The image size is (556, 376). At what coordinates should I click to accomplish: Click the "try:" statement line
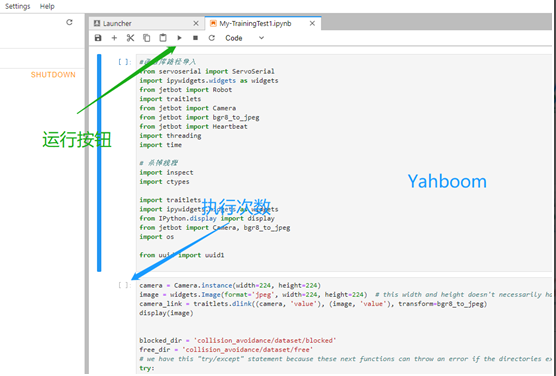147,368
